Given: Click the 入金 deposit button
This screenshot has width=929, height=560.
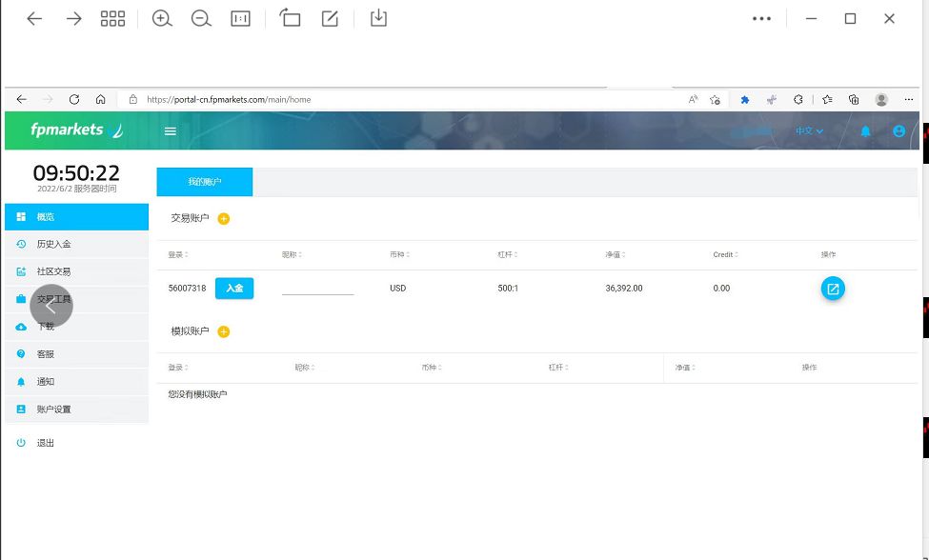Looking at the screenshot, I should pyautogui.click(x=234, y=289).
